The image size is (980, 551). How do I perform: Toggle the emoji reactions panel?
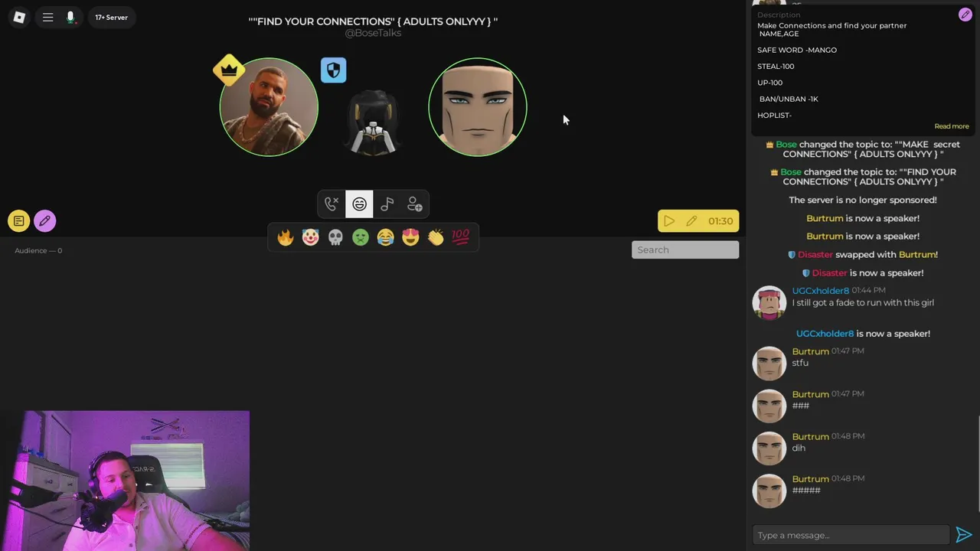(359, 204)
